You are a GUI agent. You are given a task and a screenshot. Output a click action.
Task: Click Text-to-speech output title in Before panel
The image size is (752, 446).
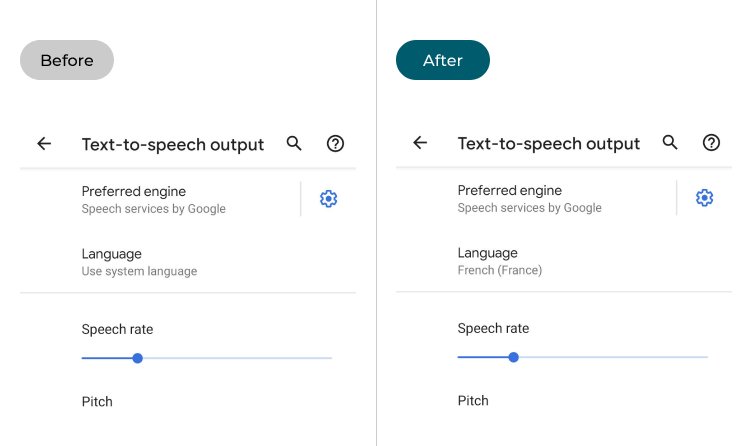click(173, 145)
